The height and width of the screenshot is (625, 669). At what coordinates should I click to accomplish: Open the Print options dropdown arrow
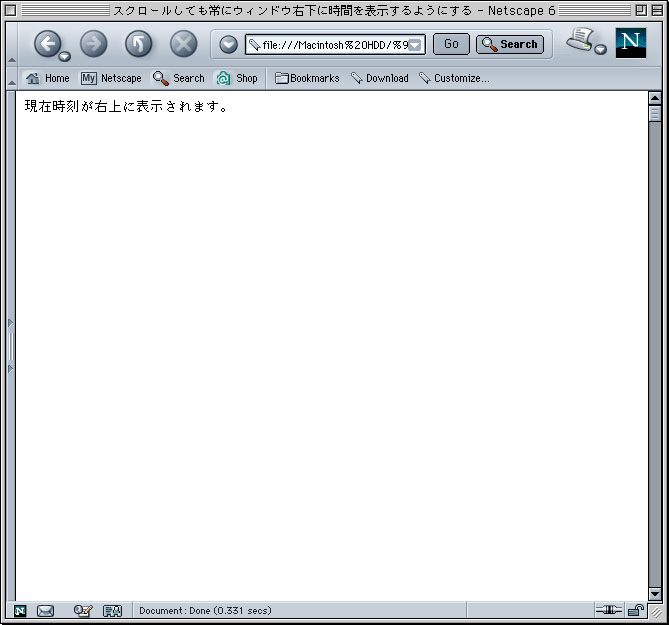point(601,49)
